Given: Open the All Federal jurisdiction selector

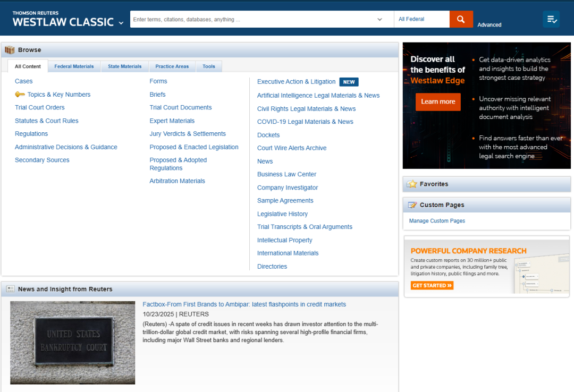Looking at the screenshot, I should (x=421, y=19).
